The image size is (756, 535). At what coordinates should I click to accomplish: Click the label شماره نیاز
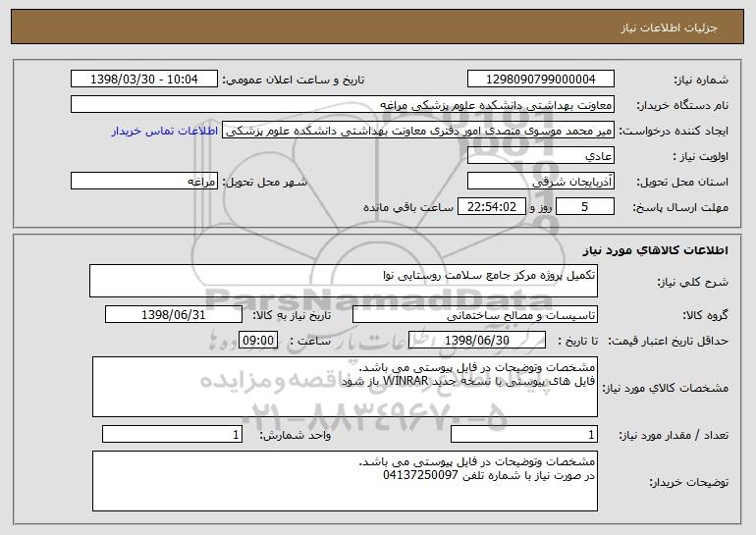(701, 80)
